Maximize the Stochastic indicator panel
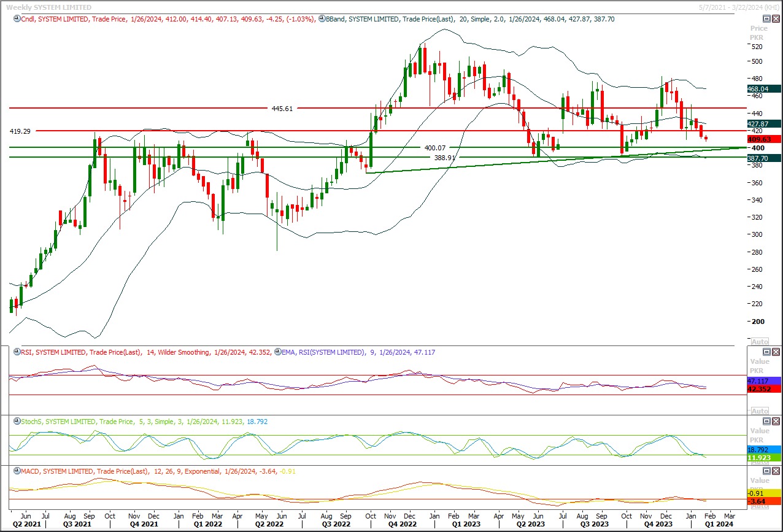 [766, 422]
